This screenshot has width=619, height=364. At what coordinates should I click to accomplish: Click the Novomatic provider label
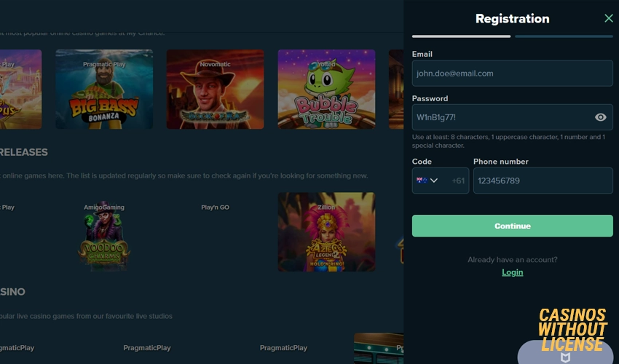(215, 64)
